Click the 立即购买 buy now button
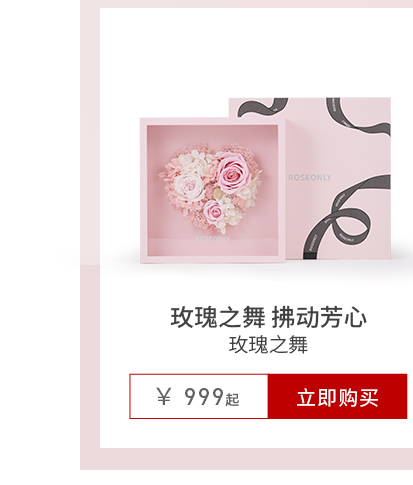The height and width of the screenshot is (485, 413). point(337,396)
